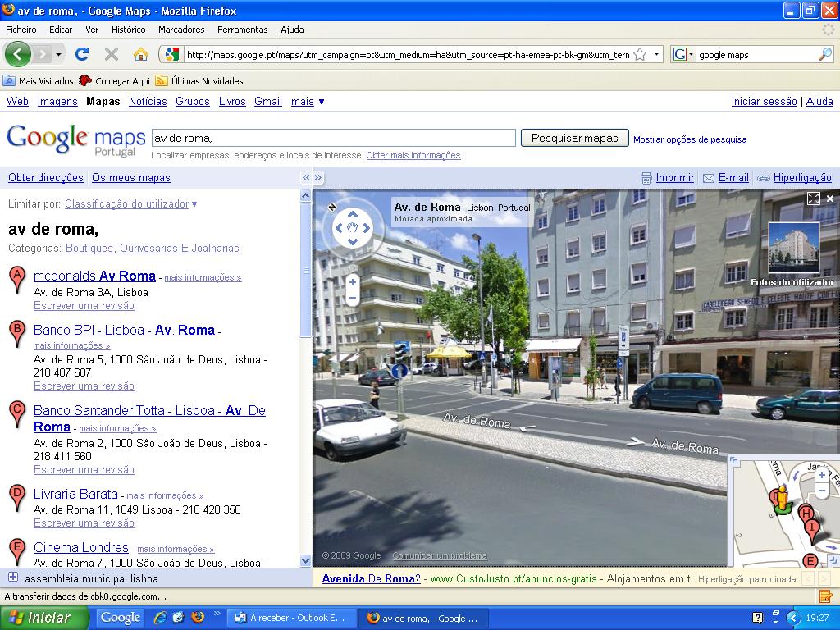This screenshot has width=840, height=630.
Task: Open the Cinema Londres result link
Action: pos(81,547)
